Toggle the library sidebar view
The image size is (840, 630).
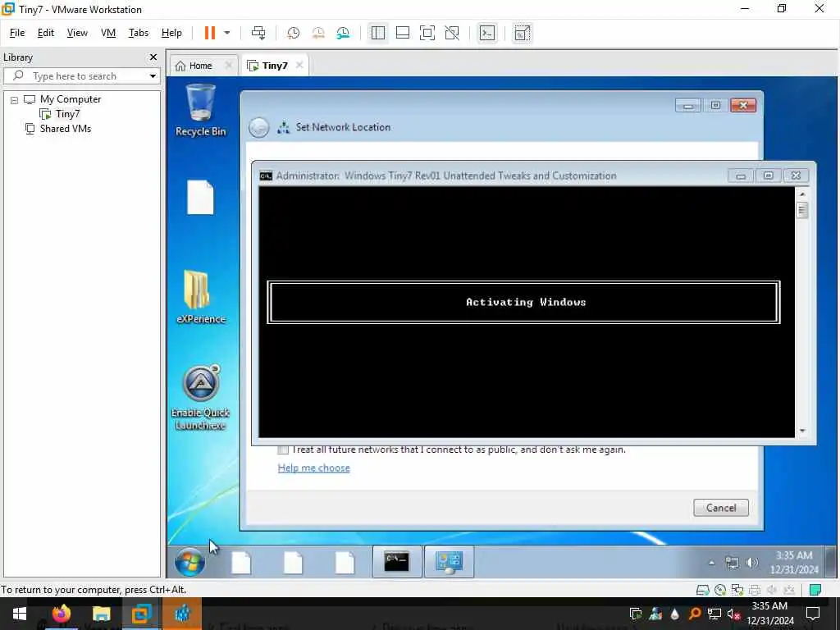pyautogui.click(x=377, y=33)
